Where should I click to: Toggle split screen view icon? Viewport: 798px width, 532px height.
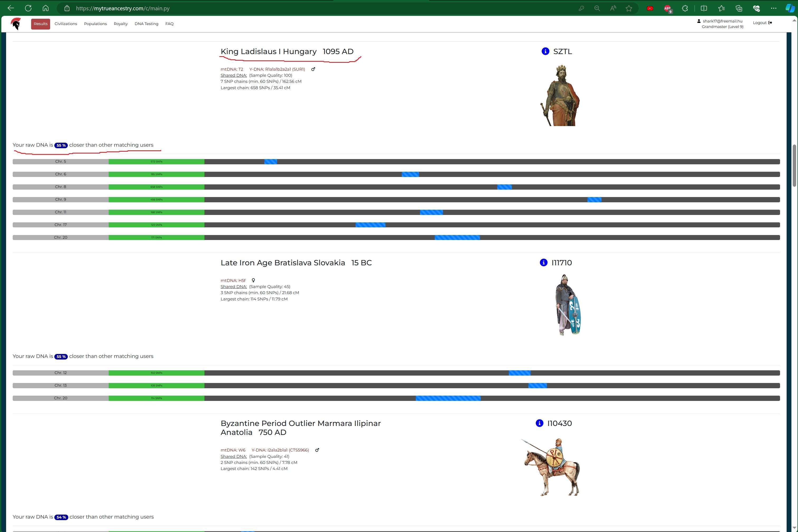704,8
